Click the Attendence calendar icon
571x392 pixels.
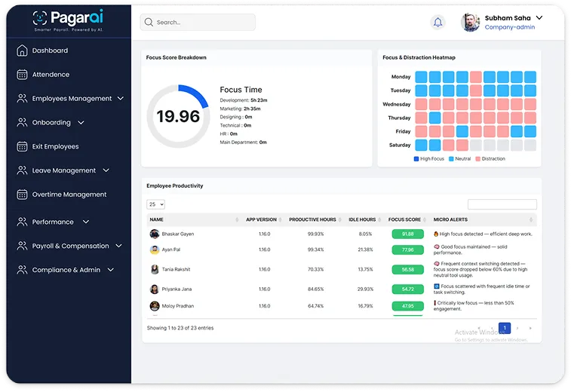tap(22, 75)
